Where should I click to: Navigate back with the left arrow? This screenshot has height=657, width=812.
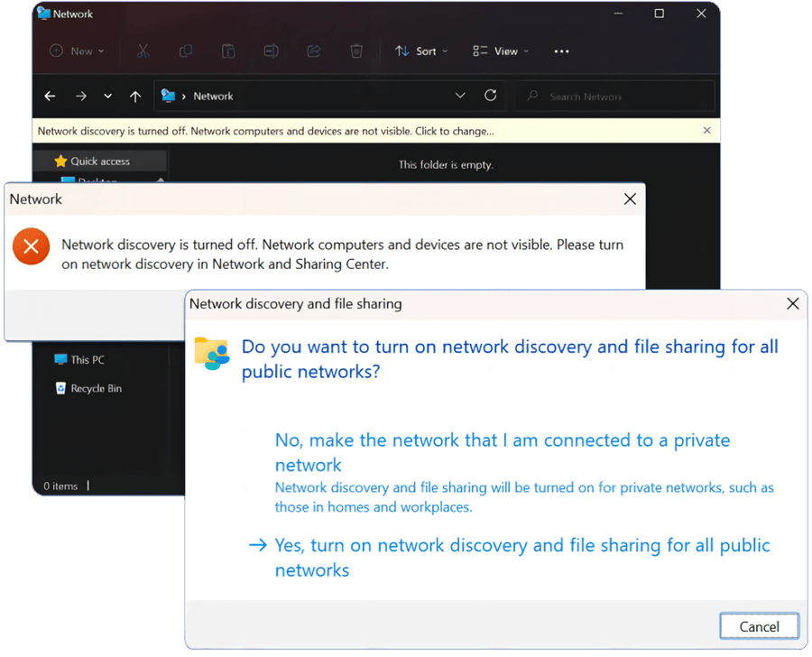[51, 97]
